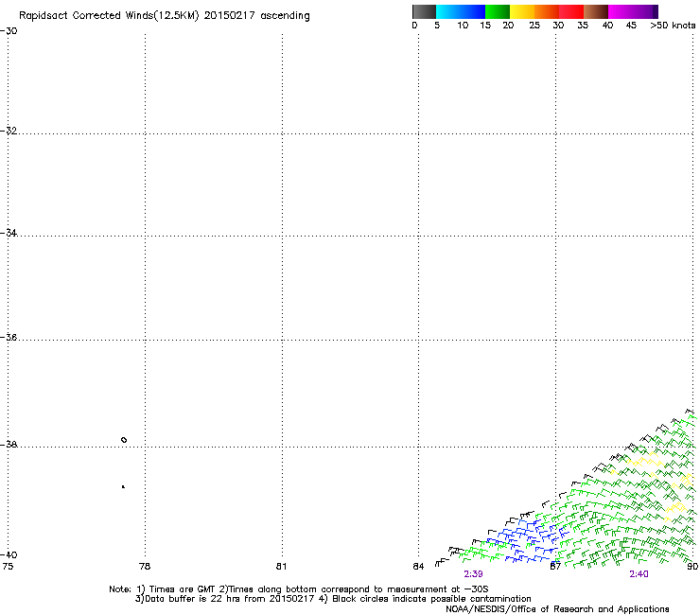
Task: Click the '-32' latitude axis label
Action: tap(9, 131)
